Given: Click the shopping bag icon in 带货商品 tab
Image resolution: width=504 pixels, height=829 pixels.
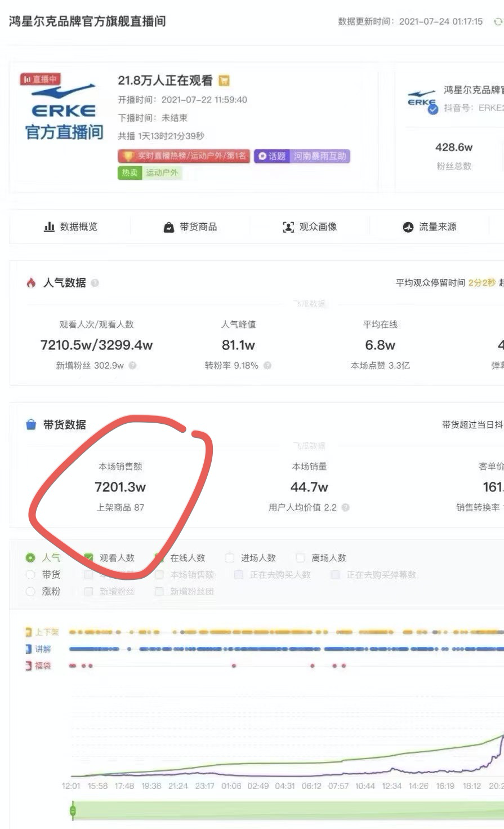Looking at the screenshot, I should click(168, 227).
